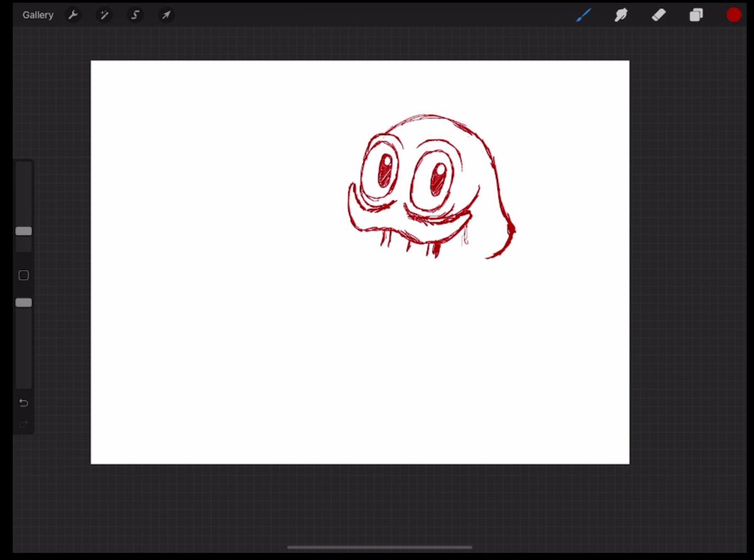
Task: Open the Adjustments magic wand menu
Action: click(x=104, y=15)
